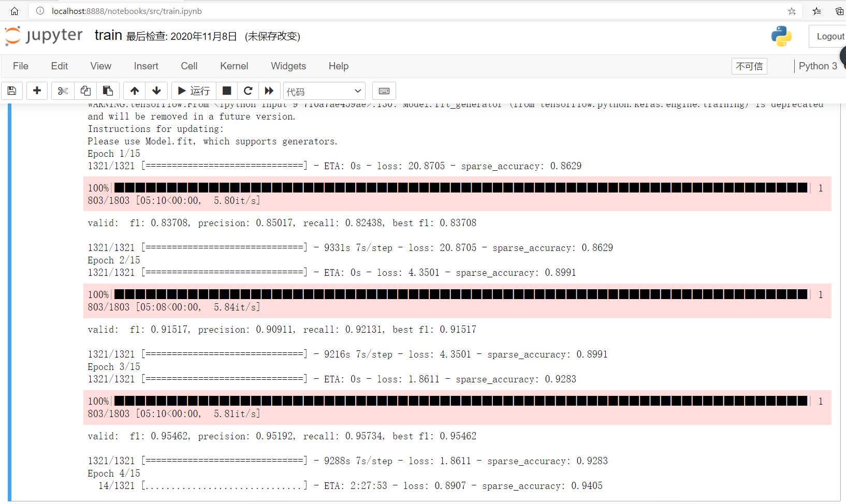Click the 不可信 trust notebook button
The image size is (846, 504).
749,66
